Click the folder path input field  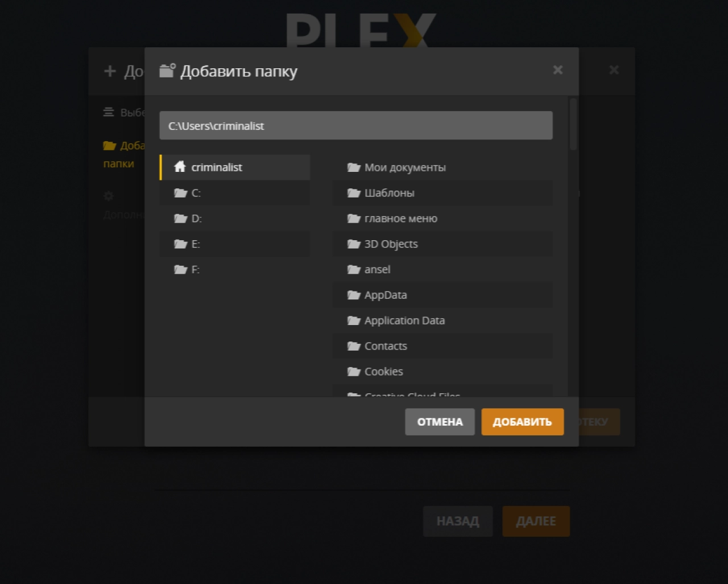pyautogui.click(x=356, y=126)
